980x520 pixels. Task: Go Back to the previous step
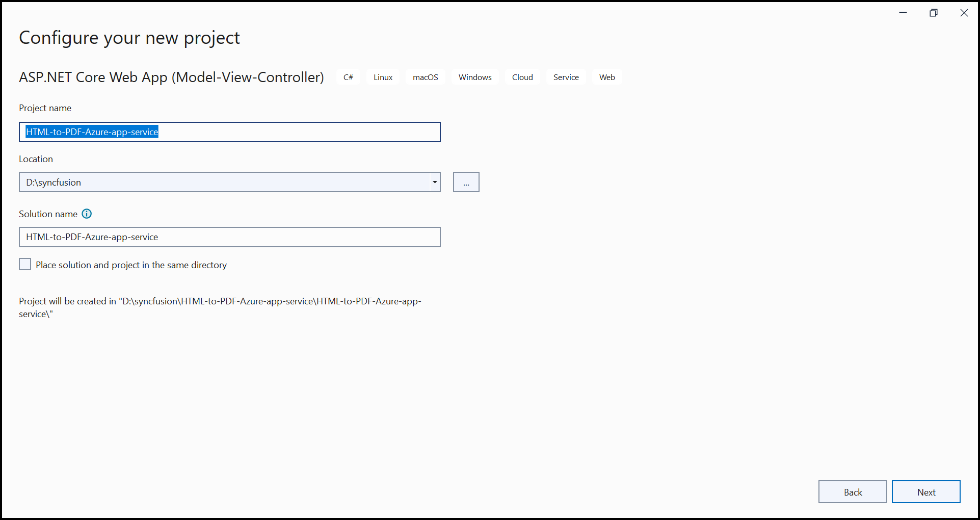tap(853, 492)
